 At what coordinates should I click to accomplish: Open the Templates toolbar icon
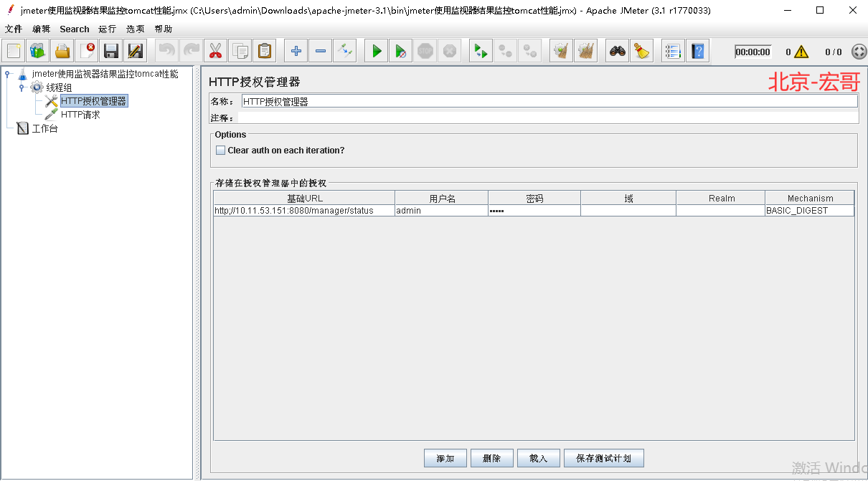point(38,51)
